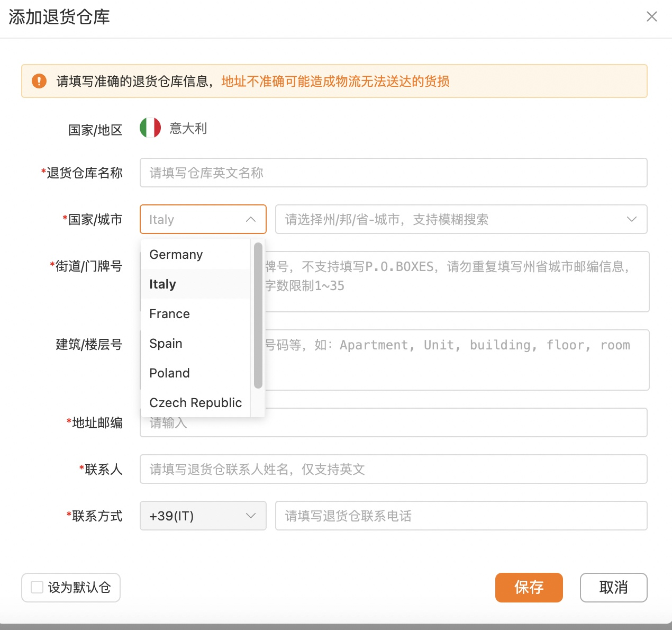Expand the state/province-city selector
The image size is (672, 630).
(631, 219)
